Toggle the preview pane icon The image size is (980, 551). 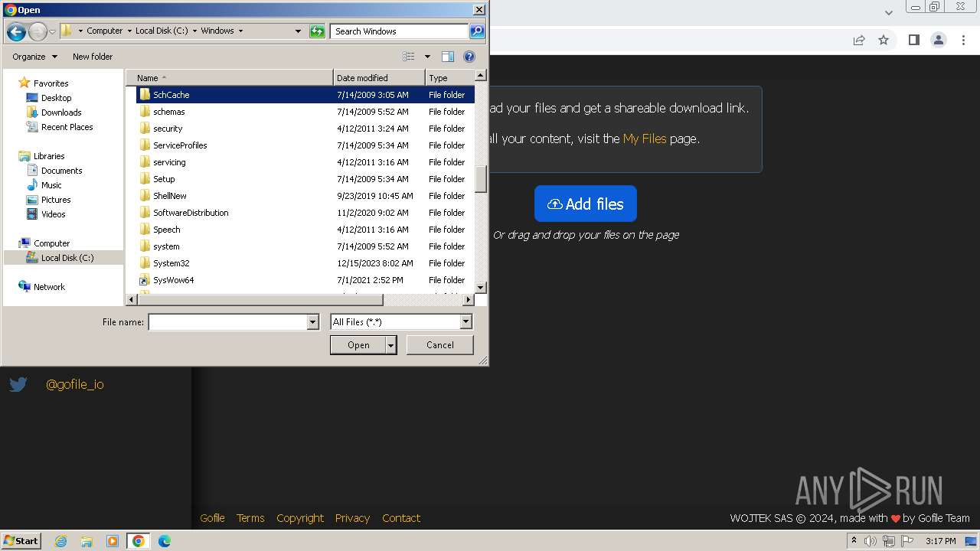(x=448, y=57)
